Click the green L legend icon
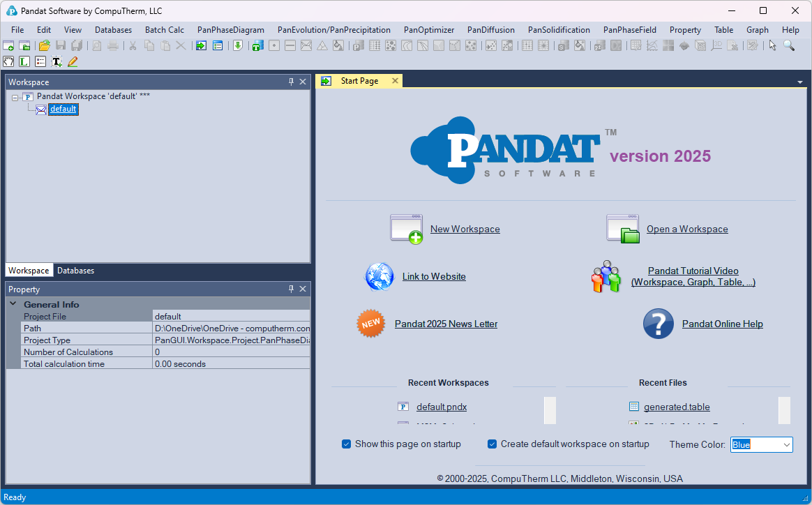Screen dimensions: 812x505 click(24, 61)
